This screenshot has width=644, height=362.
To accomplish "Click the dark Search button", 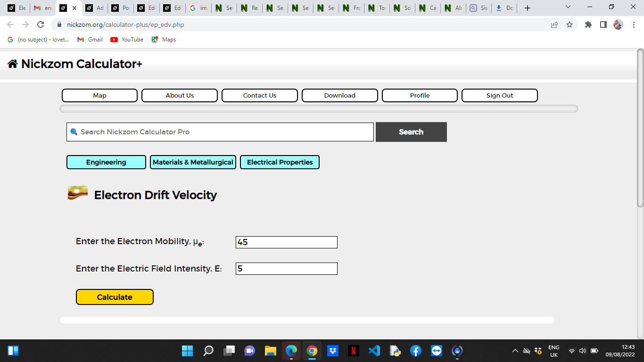I will click(411, 132).
